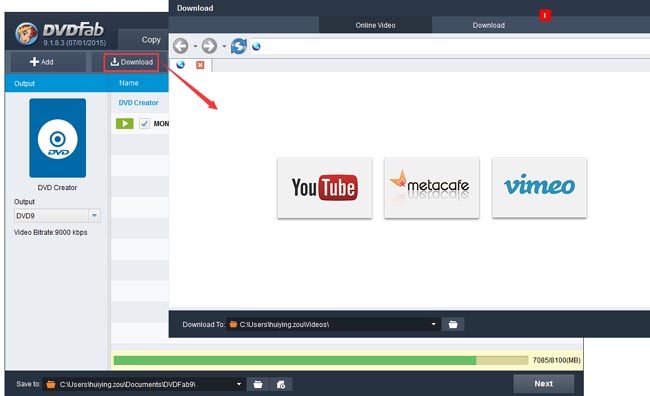Click the DVD Creator disc thumbnail
This screenshot has height=396, width=650.
point(58,138)
